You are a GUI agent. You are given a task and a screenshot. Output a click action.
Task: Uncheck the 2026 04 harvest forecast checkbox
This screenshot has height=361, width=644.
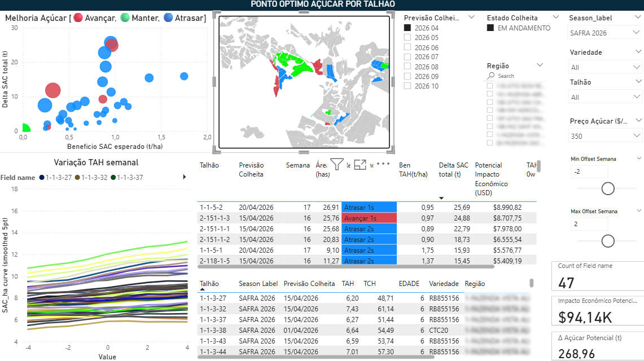click(x=408, y=28)
